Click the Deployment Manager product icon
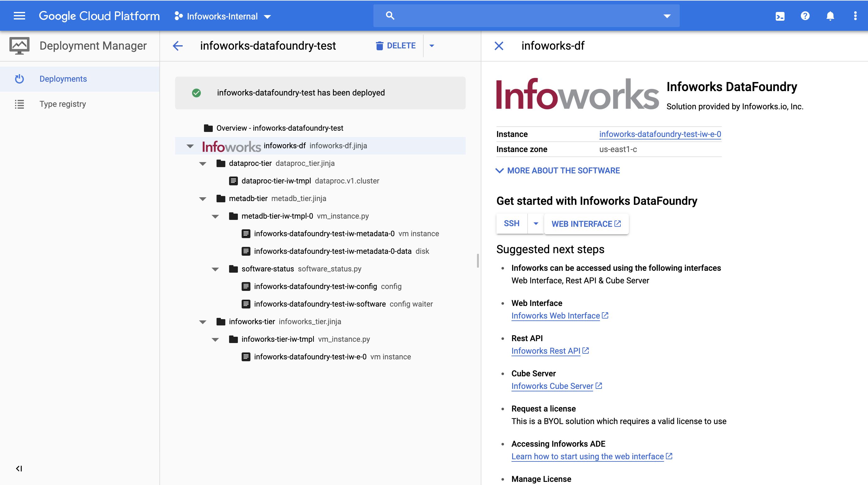 [x=19, y=46]
